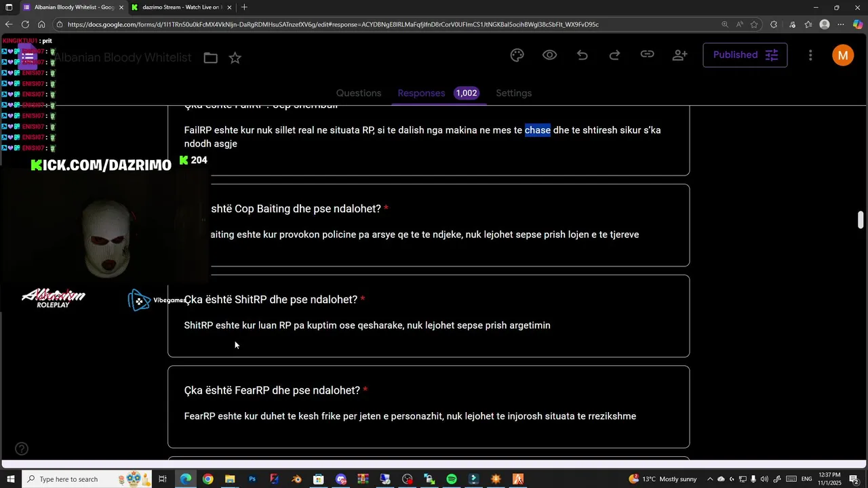Open Microsoft Edge from the taskbar
The width and height of the screenshot is (868, 488).
pos(185,479)
